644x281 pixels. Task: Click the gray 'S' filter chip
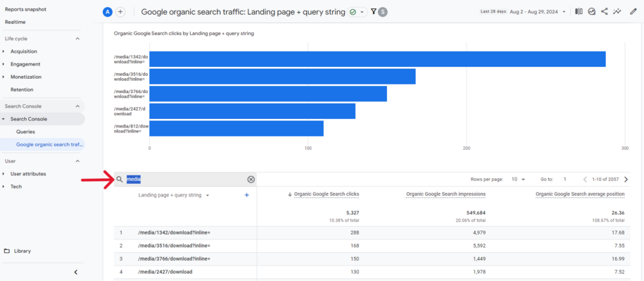383,12
